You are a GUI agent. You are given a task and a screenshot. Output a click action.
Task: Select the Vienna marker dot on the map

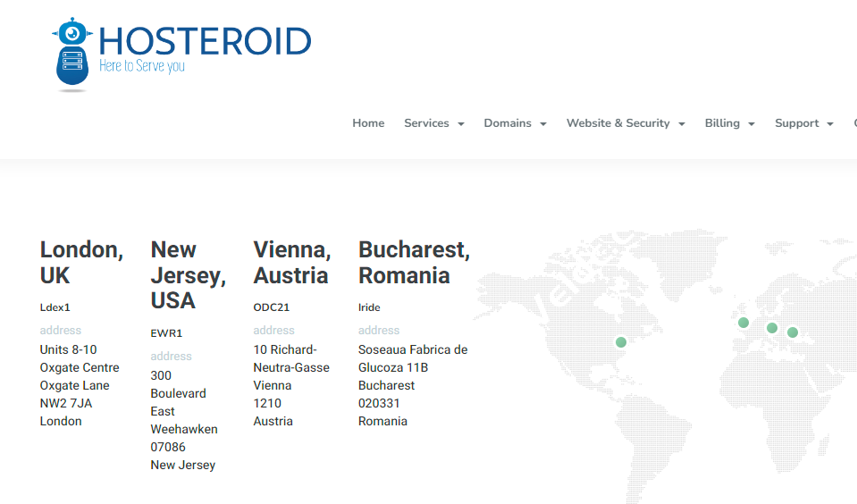pyautogui.click(x=772, y=328)
